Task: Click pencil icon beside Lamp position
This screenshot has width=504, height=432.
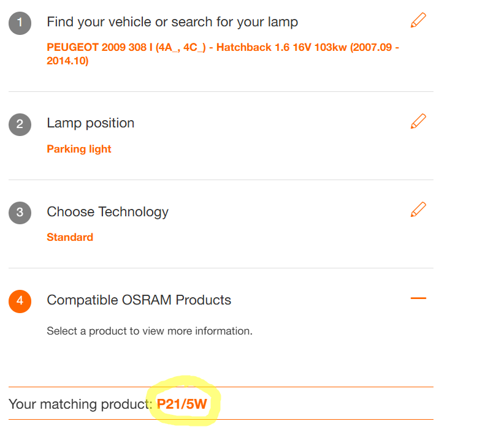Action: pos(418,121)
